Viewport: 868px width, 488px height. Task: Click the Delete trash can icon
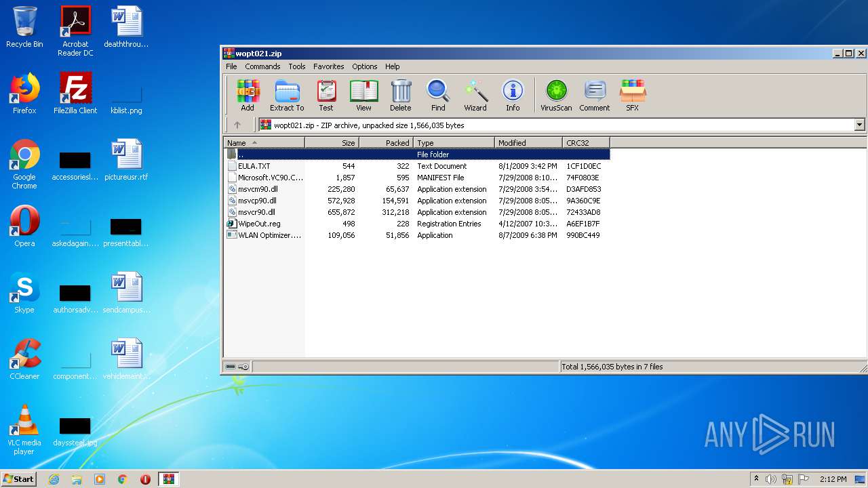pos(400,95)
